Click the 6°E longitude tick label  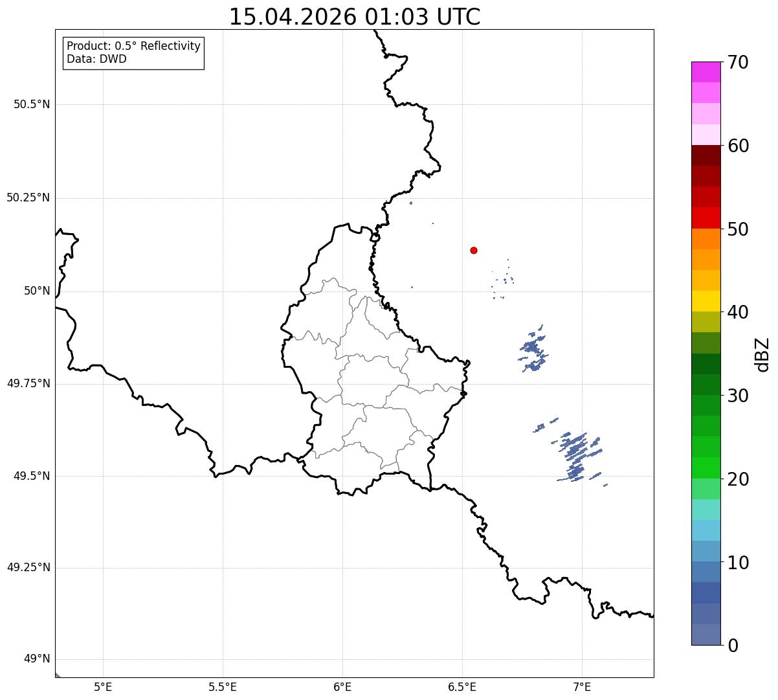click(x=342, y=687)
